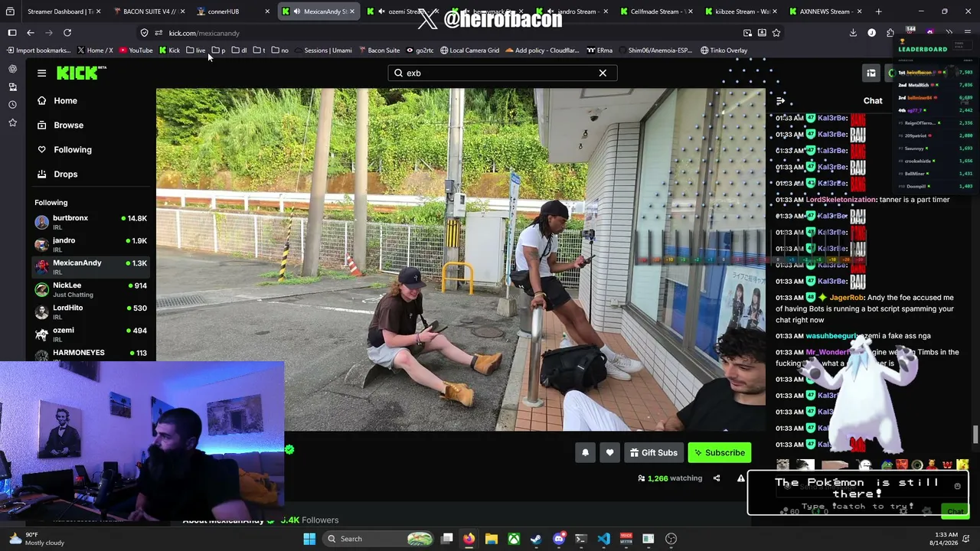This screenshot has height=551, width=980.
Task: Select MexicanAndy in the Following list
Action: tap(91, 266)
